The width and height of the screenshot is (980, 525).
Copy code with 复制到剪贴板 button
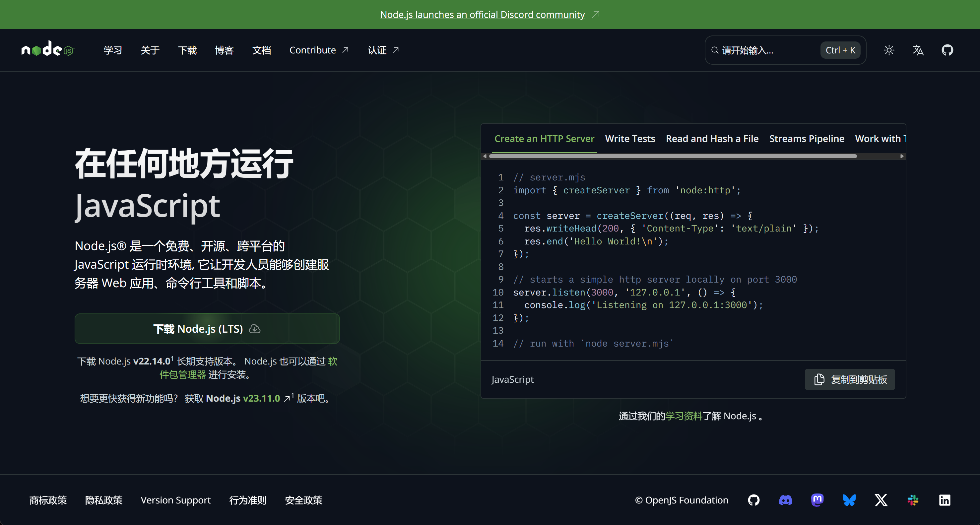[850, 379]
